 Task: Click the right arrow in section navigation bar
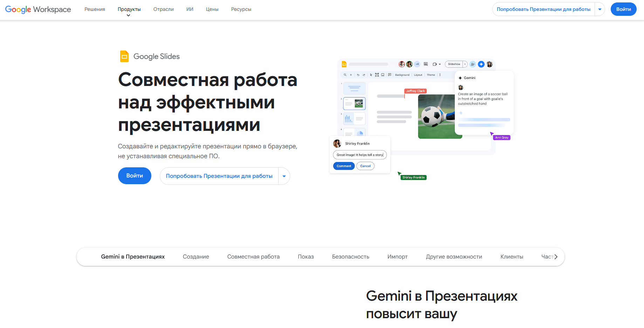[556, 257]
